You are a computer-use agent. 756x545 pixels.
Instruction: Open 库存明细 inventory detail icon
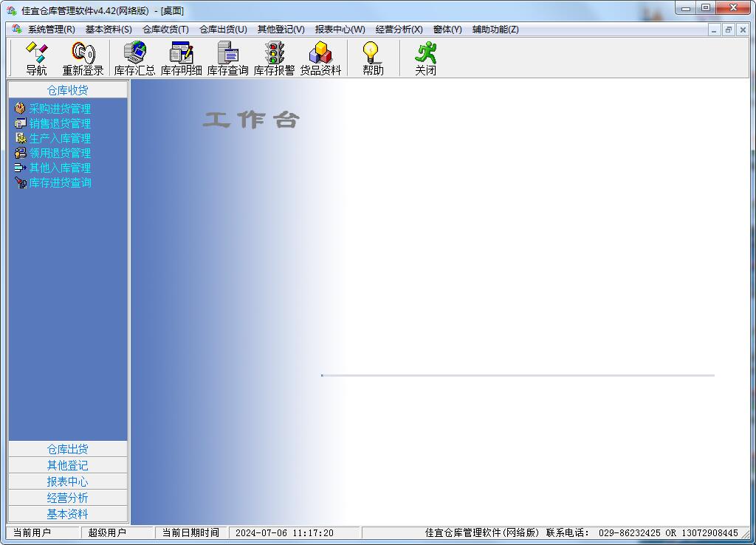(182, 58)
